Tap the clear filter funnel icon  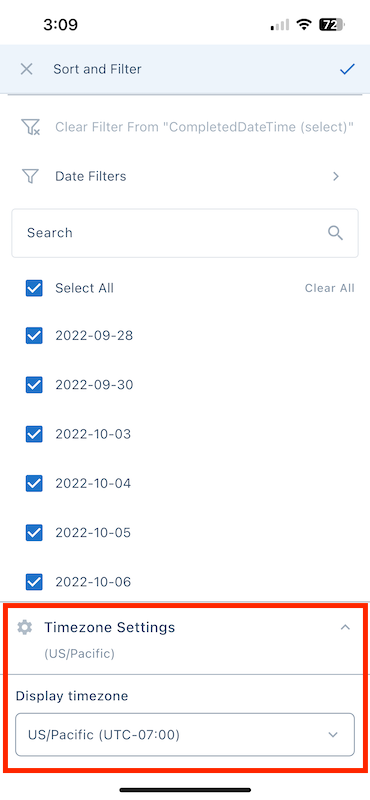[x=30, y=127]
